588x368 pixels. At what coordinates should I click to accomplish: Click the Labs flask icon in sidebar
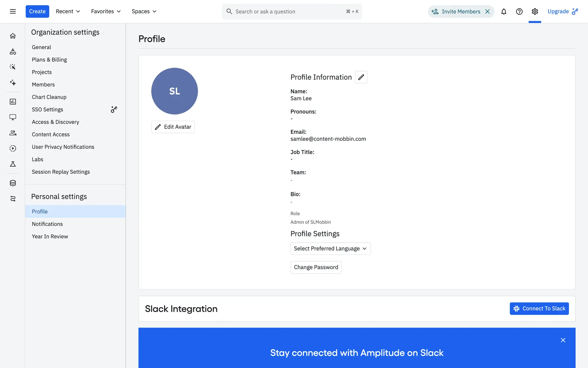tap(13, 164)
